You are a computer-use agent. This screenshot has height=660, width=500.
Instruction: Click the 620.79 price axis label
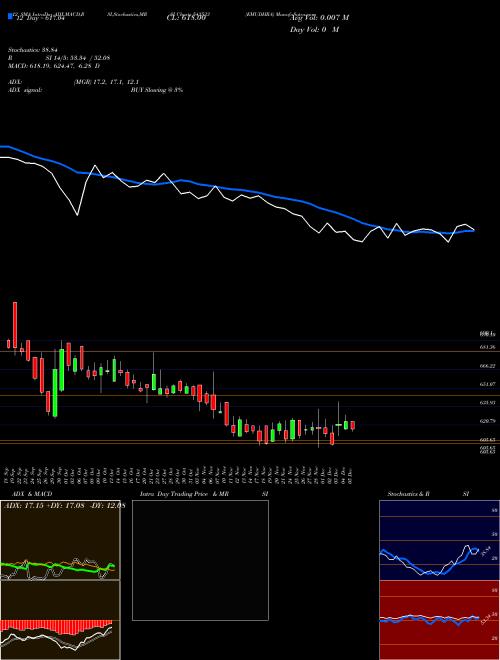pyautogui.click(x=487, y=421)
